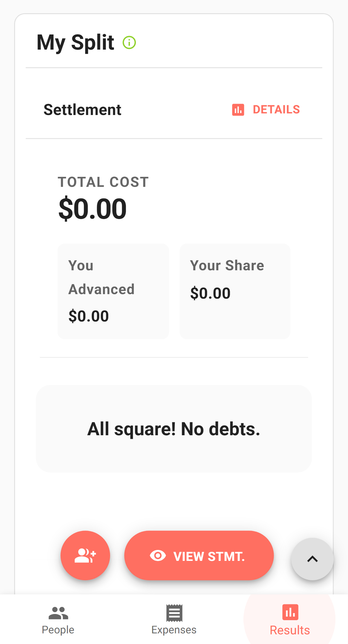Click the $0.00 total cost amount
This screenshot has width=348, height=644.
coord(93,209)
